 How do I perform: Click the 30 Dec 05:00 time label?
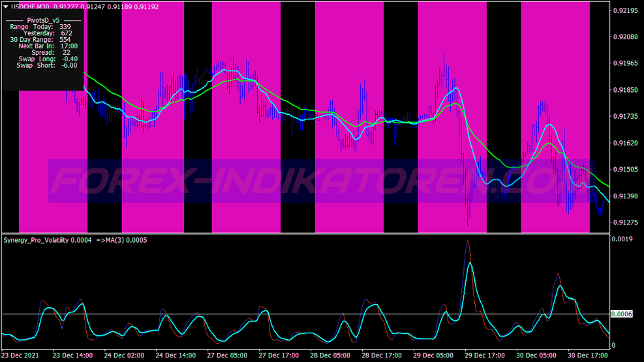pyautogui.click(x=536, y=355)
